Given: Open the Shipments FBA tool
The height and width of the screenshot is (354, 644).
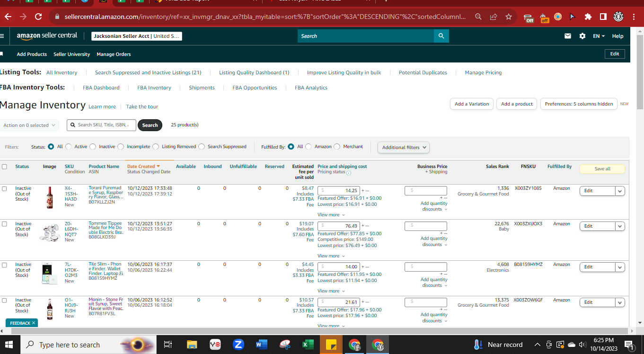Looking at the screenshot, I should pos(202,88).
